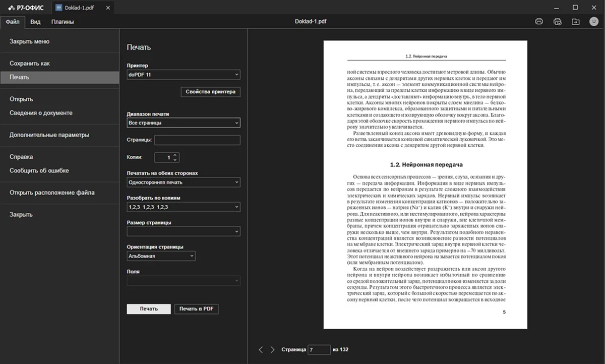Image resolution: width=605 pixels, height=364 pixels.
Task: Open the duplex dropdown 'Односторонняя печать'
Action: click(x=184, y=183)
